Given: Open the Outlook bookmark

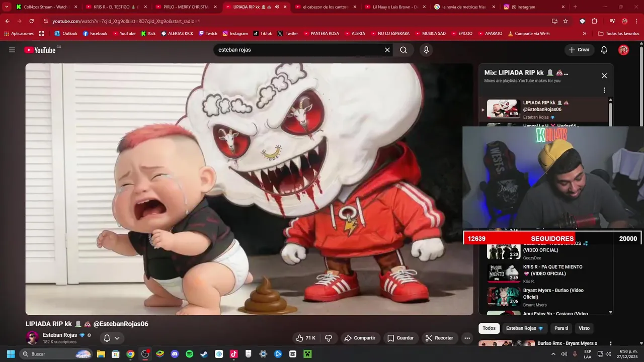Looking at the screenshot, I should click(x=66, y=34).
